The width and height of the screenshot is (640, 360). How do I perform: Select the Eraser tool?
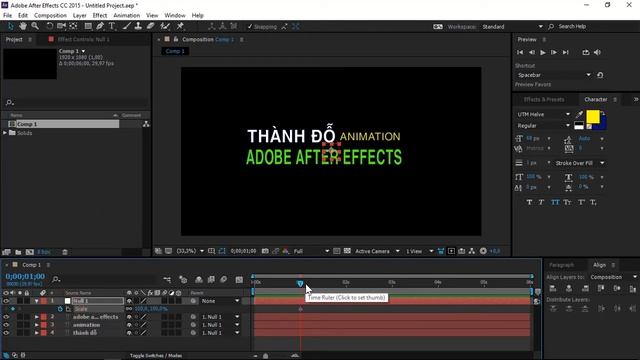pyautogui.click(x=150, y=26)
